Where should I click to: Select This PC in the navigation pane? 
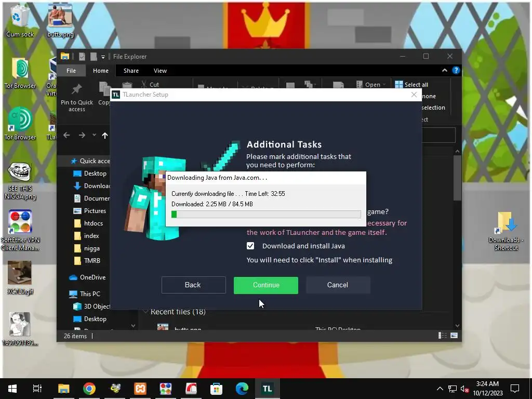click(x=85, y=294)
